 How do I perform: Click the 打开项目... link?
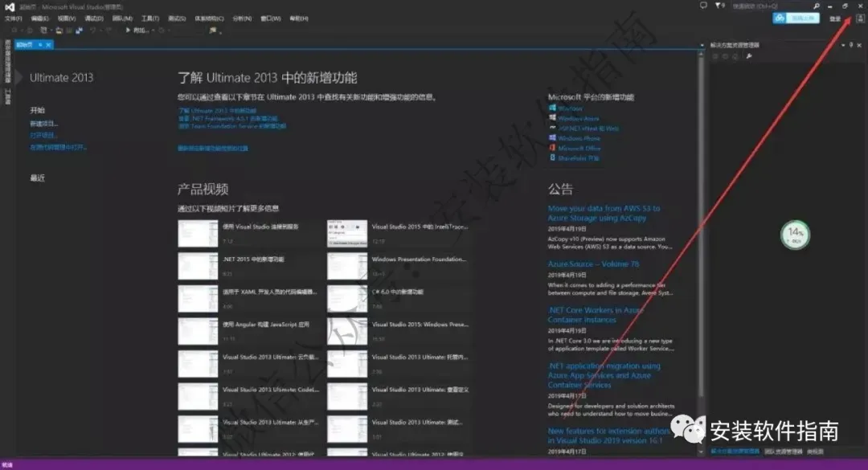pos(43,135)
